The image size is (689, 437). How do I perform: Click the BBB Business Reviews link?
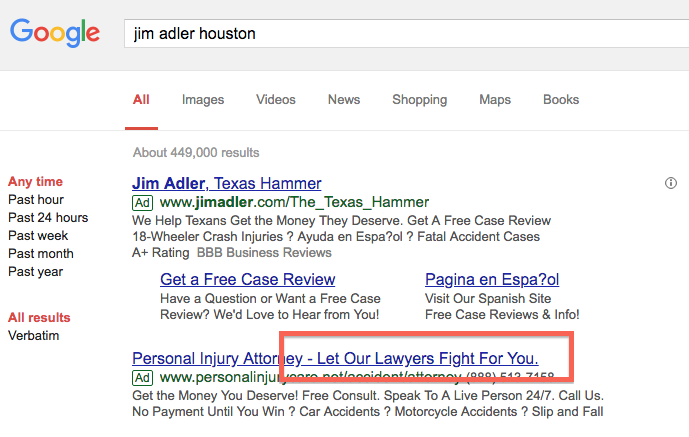pos(264,253)
